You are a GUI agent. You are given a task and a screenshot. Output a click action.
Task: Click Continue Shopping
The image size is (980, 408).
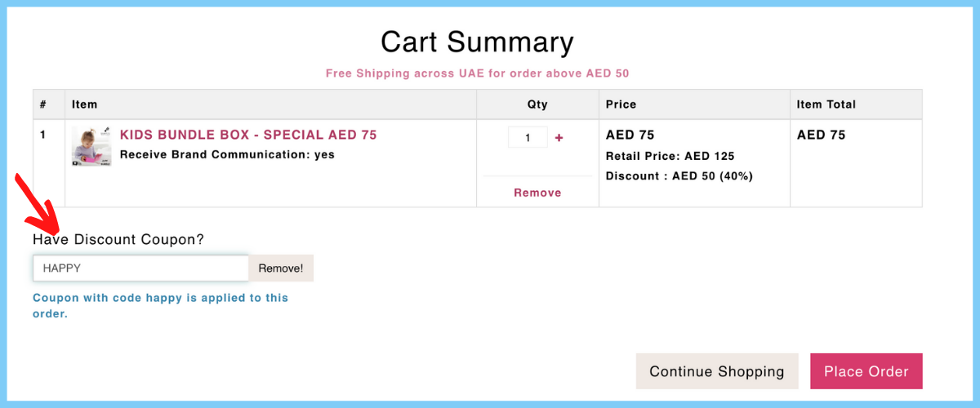[717, 371]
